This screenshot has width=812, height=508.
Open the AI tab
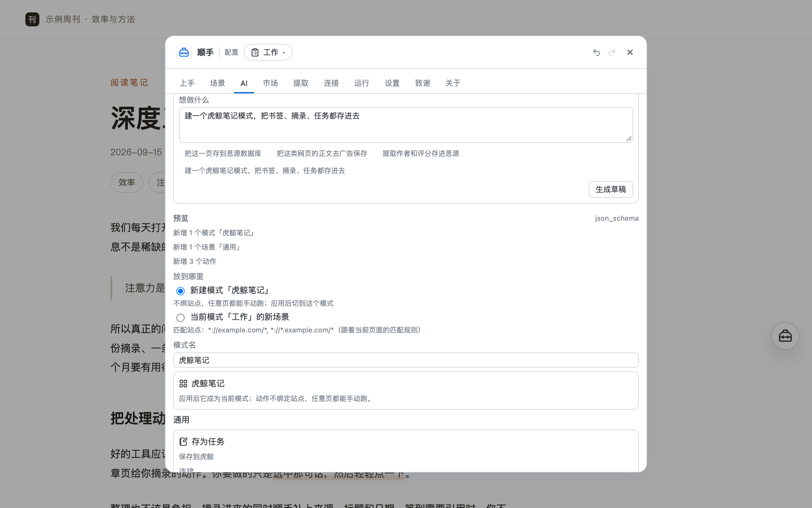pos(244,83)
